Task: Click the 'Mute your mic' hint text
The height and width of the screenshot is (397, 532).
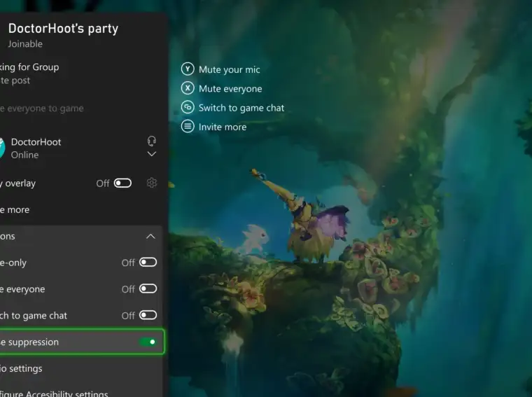Action: click(x=230, y=69)
